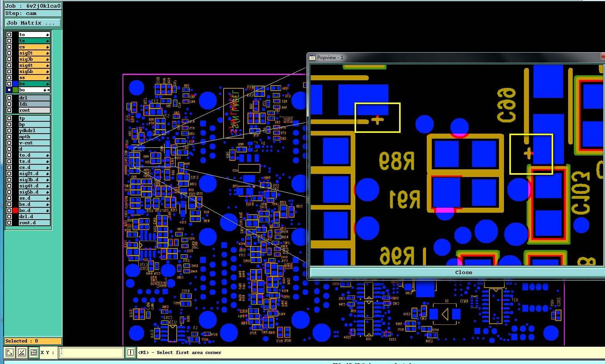The width and height of the screenshot is (605, 364).
Task: Toggle the checkbox for the to layer
Action: 9,35
